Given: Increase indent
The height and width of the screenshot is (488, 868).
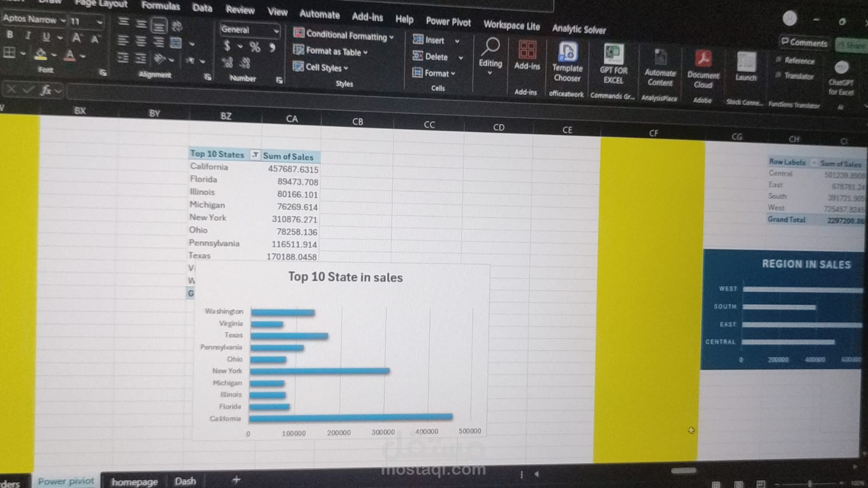Looking at the screenshot, I should coord(141,59).
